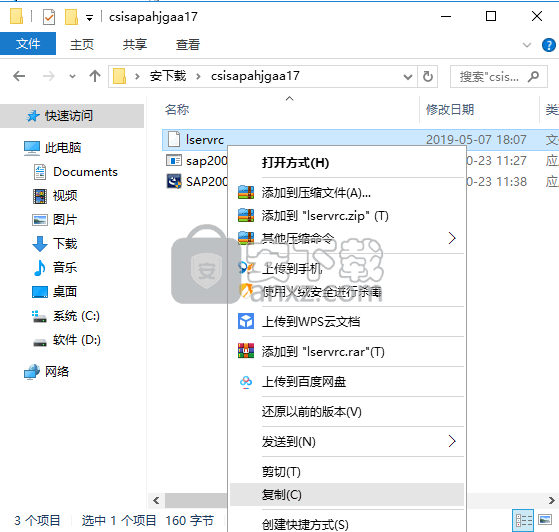Expand the 其他压缩命令 submenu arrow
The width and height of the screenshot is (559, 532).
pos(452,238)
